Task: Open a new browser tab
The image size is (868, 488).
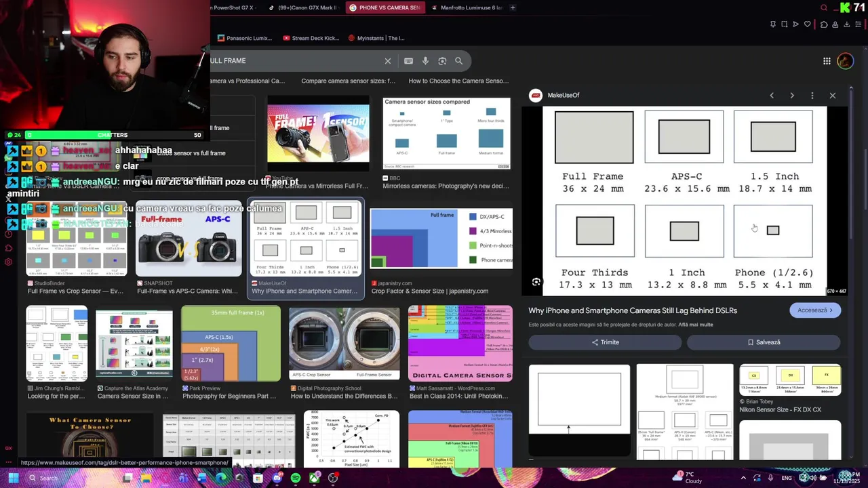Action: coord(513,7)
